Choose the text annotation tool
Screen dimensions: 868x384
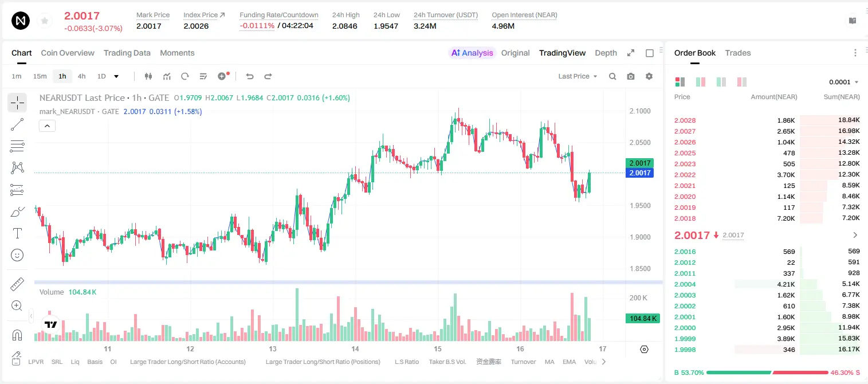(17, 233)
